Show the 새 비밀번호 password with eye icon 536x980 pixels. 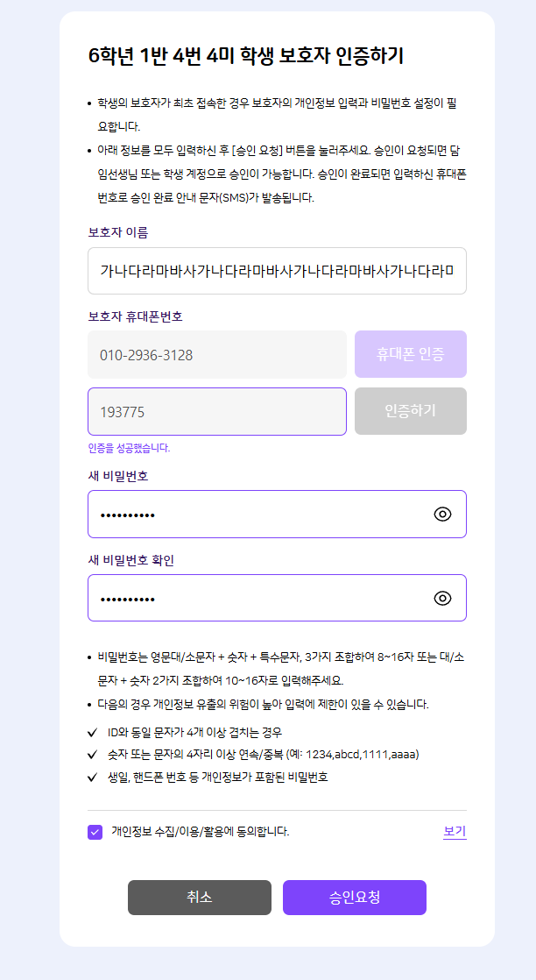(442, 514)
